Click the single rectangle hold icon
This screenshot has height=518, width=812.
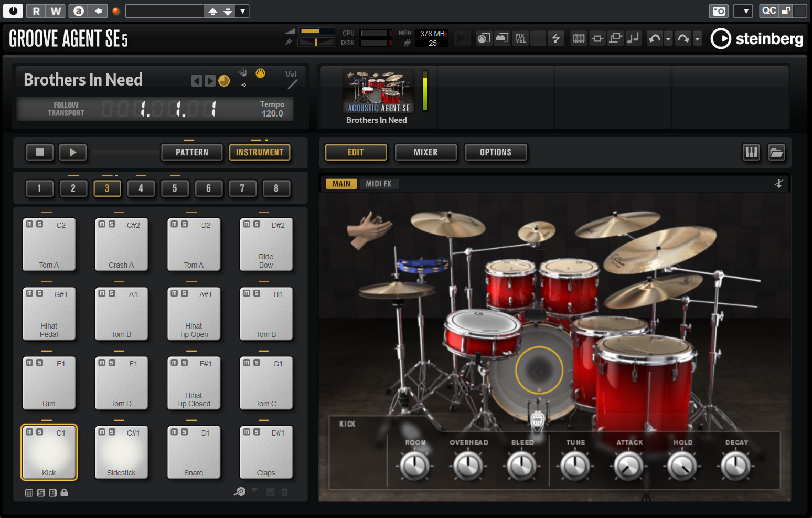[x=597, y=38]
